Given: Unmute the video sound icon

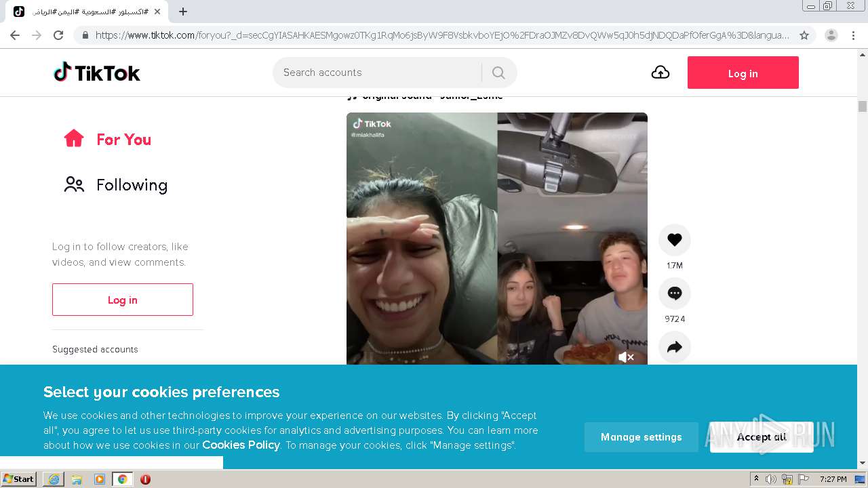Looking at the screenshot, I should point(626,357).
